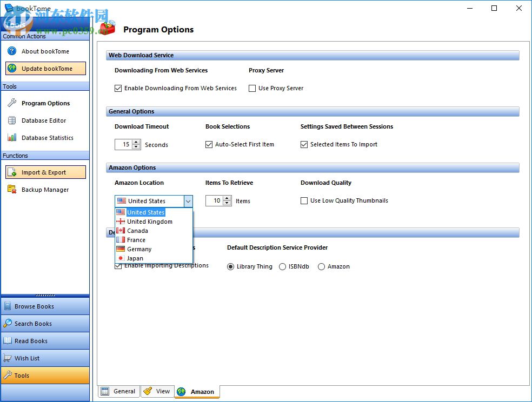Click the France flag icon
This screenshot has height=402, width=532.
pyautogui.click(x=121, y=240)
